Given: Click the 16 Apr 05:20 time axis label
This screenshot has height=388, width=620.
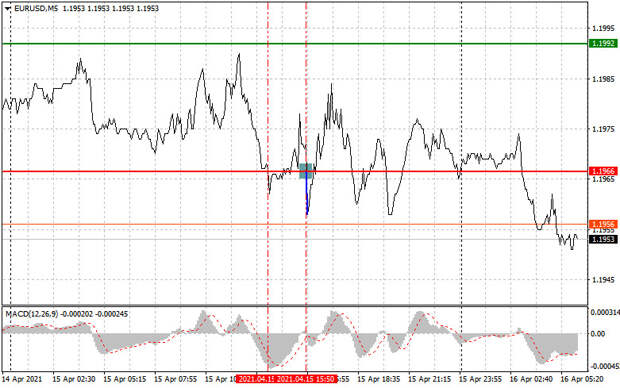Looking at the screenshot, I should 582,379.
